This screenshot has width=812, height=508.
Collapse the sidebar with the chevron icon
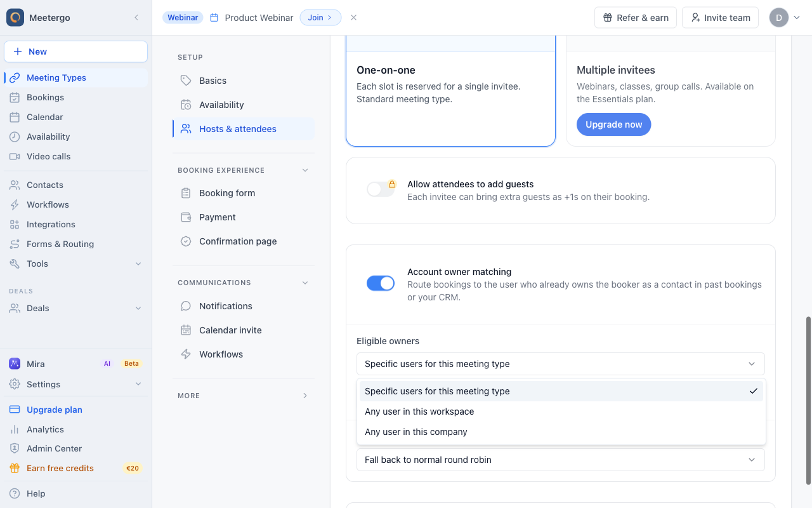(x=136, y=18)
